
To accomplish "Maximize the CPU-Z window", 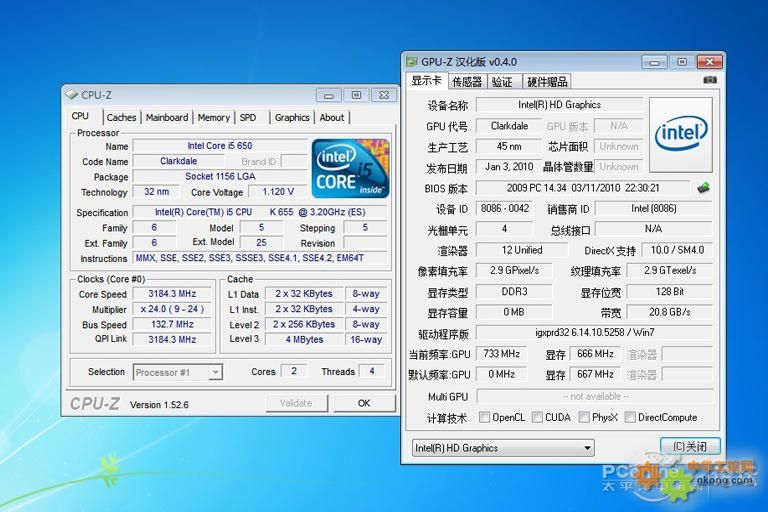I will pos(357,95).
